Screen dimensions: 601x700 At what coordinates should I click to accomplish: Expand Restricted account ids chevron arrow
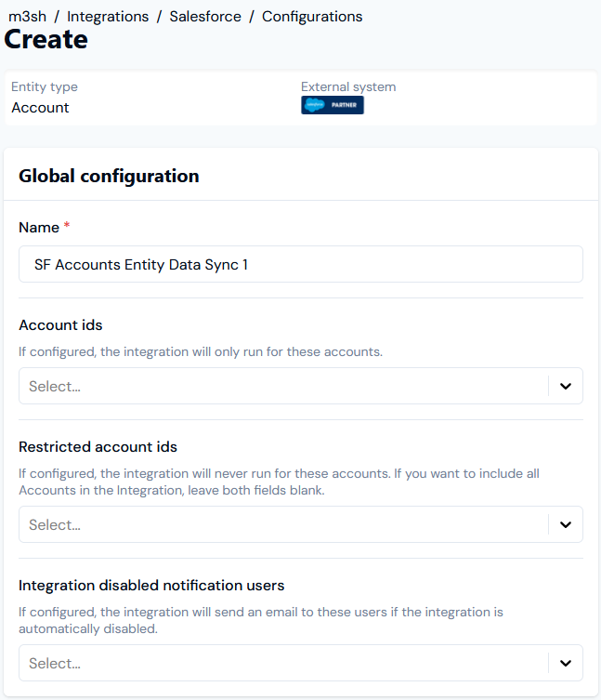566,524
